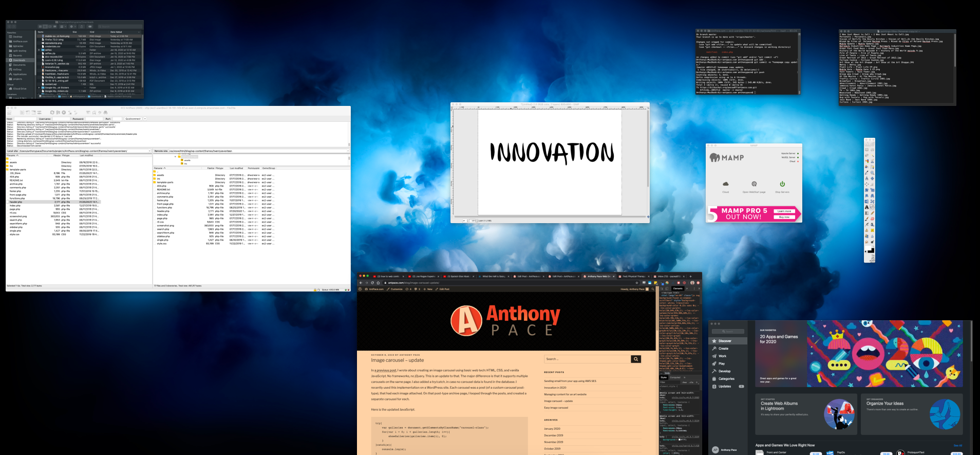
Task: Click FileZilla's cancel current operation icon
Action: pyautogui.click(x=64, y=113)
